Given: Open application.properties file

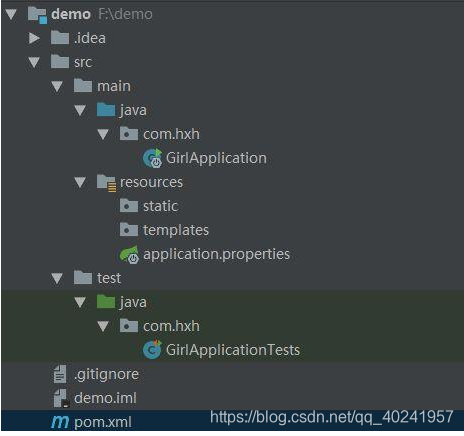Looking at the screenshot, I should [x=216, y=254].
